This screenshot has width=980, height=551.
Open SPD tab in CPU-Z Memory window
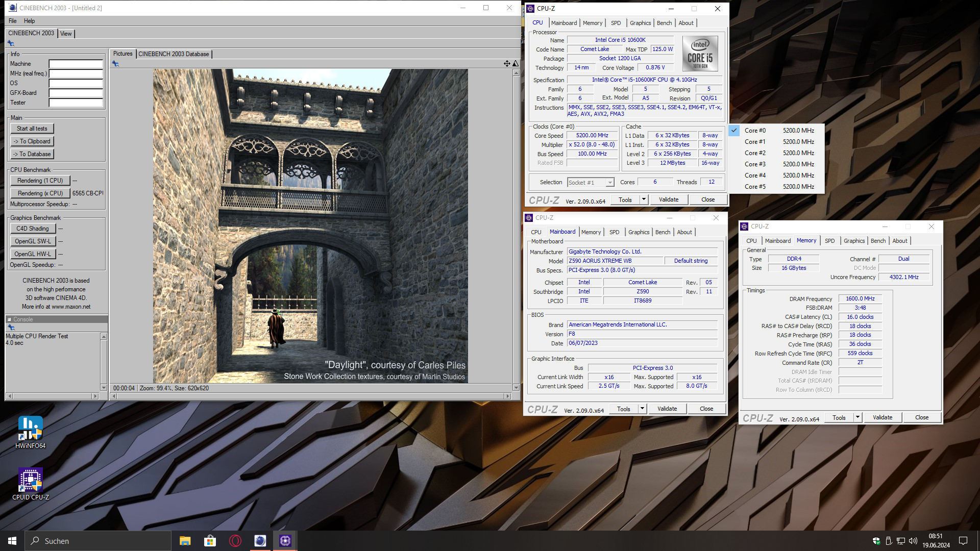click(830, 241)
